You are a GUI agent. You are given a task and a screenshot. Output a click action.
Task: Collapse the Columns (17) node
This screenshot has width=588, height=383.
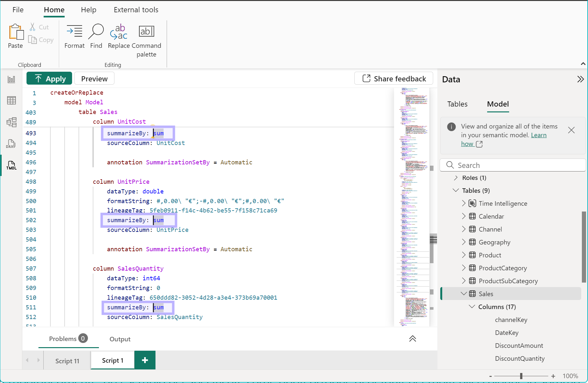pyautogui.click(x=472, y=306)
